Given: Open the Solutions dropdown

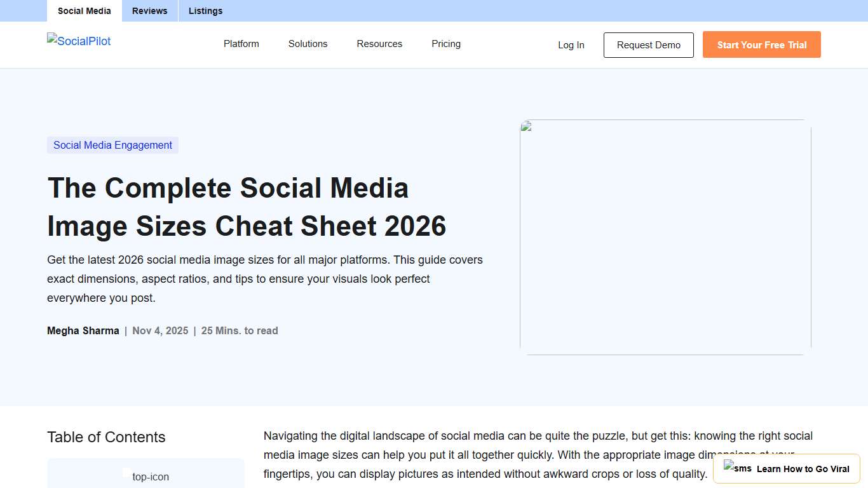Looking at the screenshot, I should [308, 44].
